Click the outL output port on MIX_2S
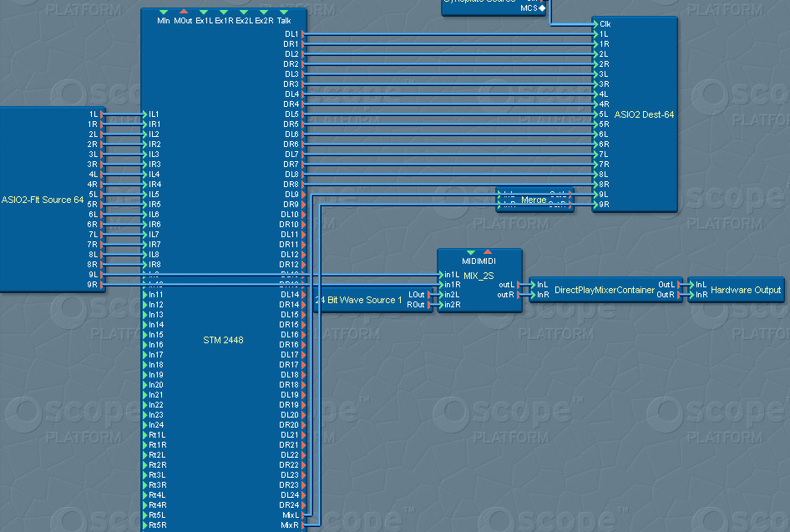 tap(519, 285)
